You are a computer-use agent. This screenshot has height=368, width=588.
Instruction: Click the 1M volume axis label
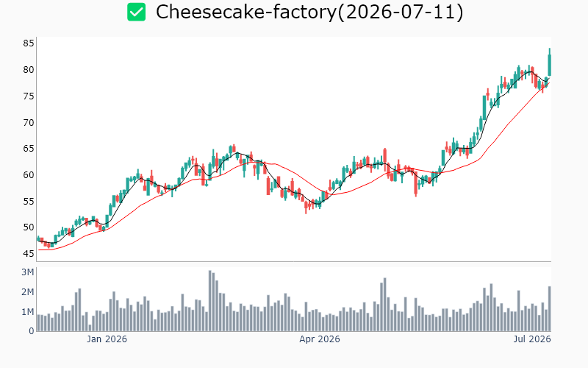point(28,312)
